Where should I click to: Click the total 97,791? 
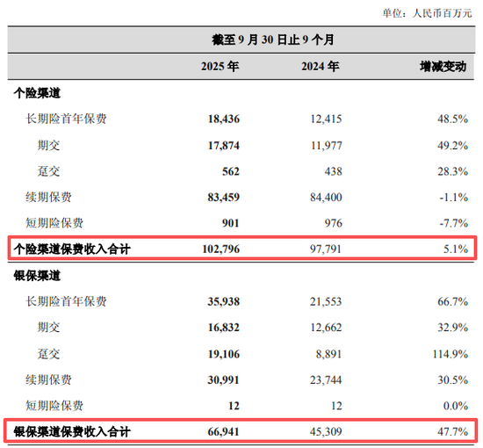326,249
